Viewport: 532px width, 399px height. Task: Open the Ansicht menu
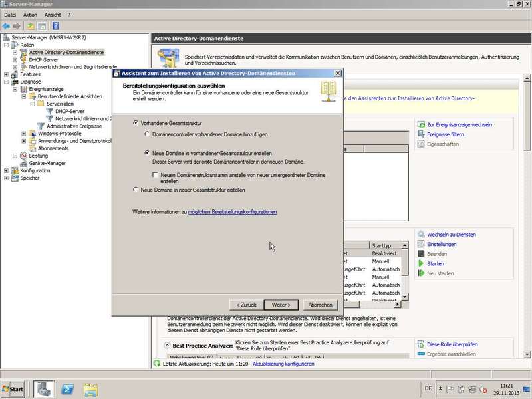pyautogui.click(x=53, y=15)
